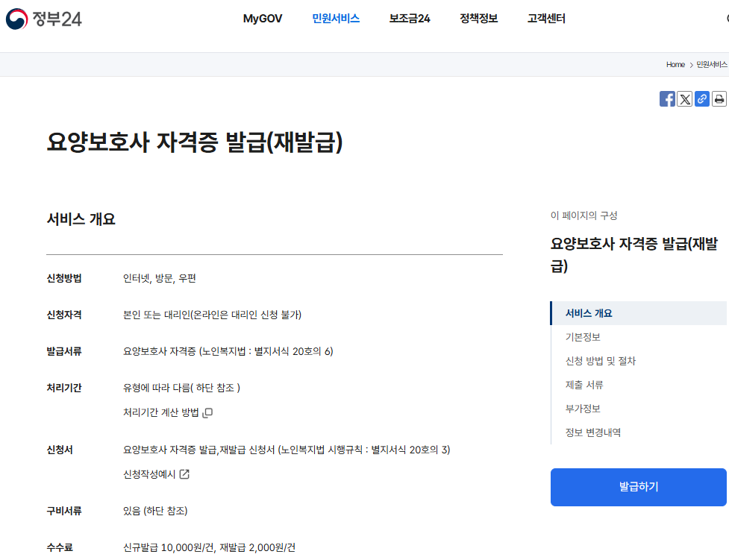The width and height of the screenshot is (729, 560).
Task: Open the 정책정보 menu
Action: click(x=478, y=19)
